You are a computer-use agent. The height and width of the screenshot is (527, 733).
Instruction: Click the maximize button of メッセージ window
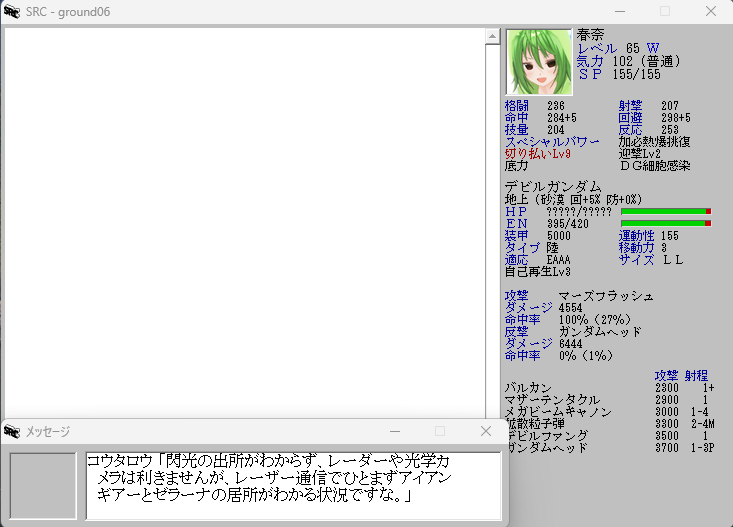coord(440,431)
